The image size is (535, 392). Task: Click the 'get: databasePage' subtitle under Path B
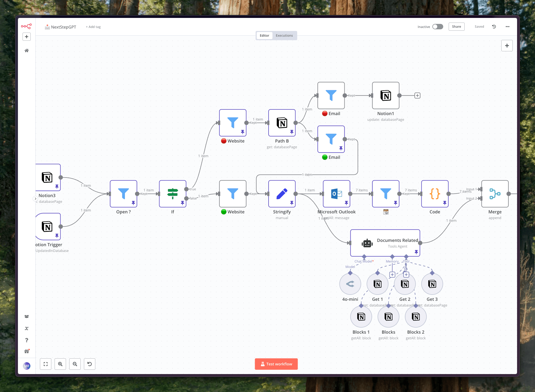[282, 147]
